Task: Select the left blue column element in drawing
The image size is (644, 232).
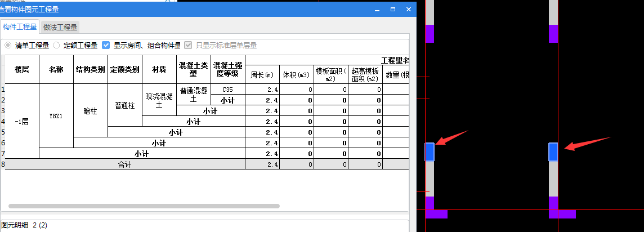Action: 429,151
